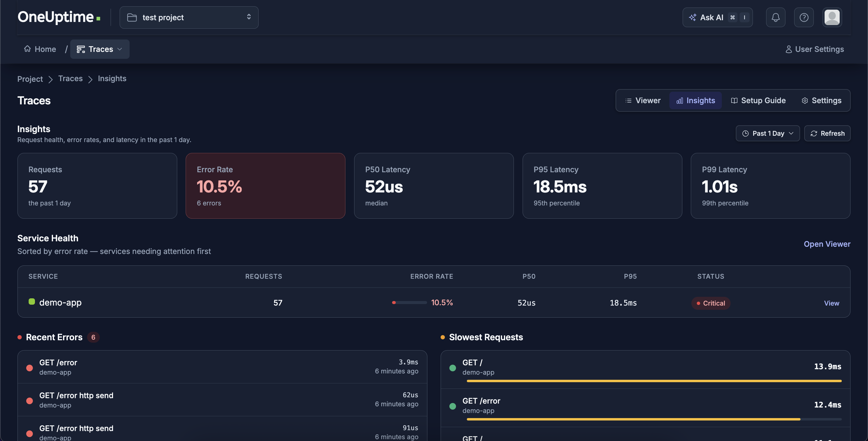Click the Setup Guide book icon
Screen dimensions: 868x441
734,100
